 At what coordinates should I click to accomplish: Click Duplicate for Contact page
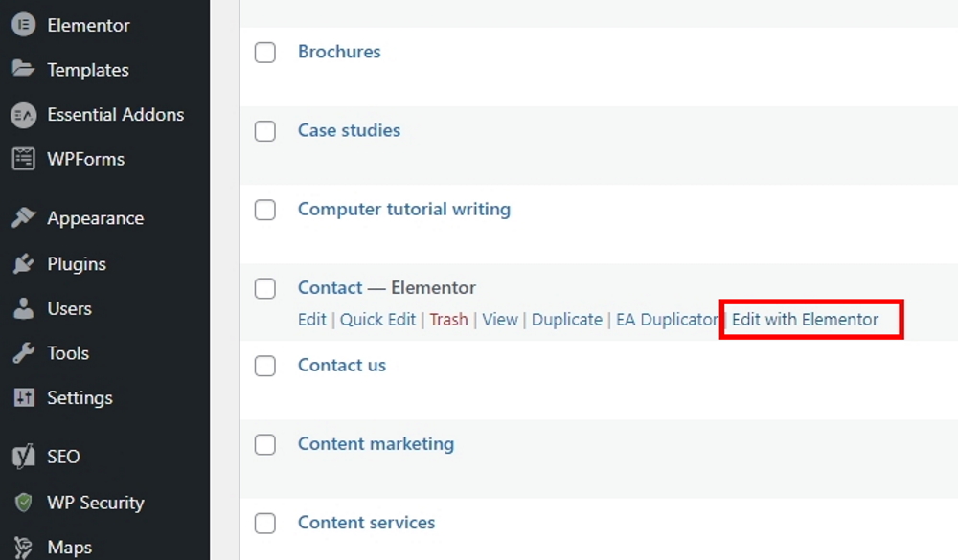[567, 320]
